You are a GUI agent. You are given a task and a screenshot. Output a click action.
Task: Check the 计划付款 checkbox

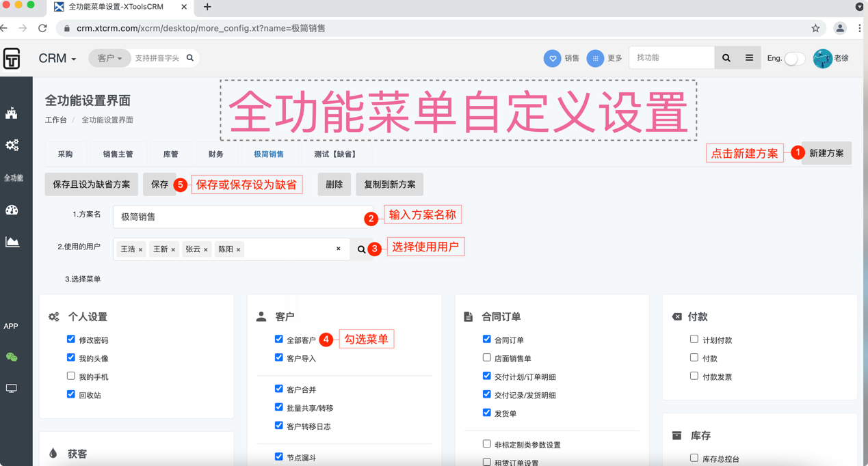point(694,339)
